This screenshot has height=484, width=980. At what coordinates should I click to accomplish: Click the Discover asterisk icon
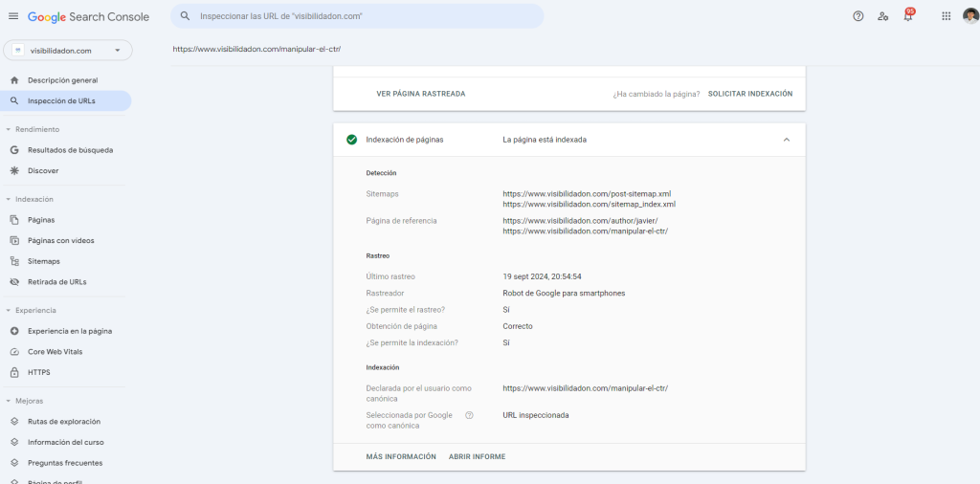(14, 170)
